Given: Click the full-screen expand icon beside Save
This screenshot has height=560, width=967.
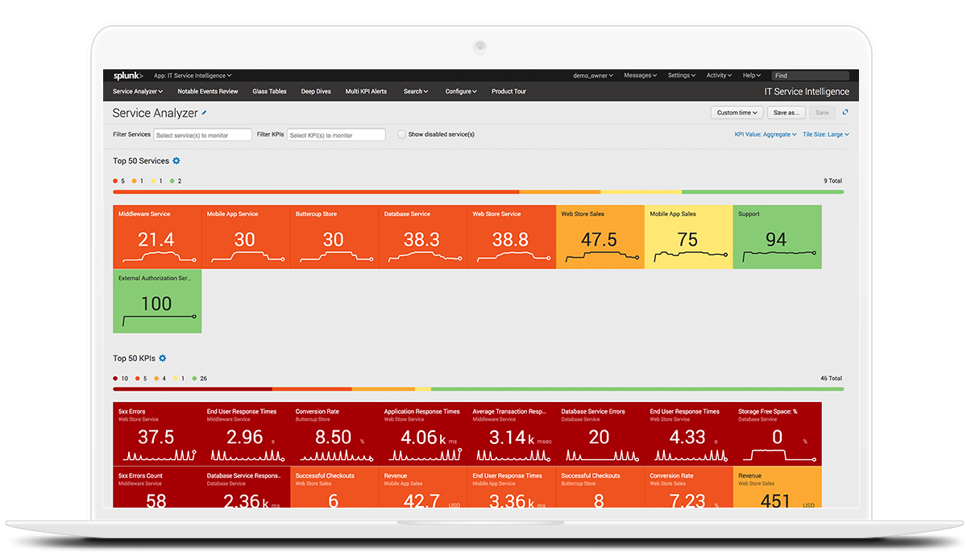Looking at the screenshot, I should pos(845,113).
